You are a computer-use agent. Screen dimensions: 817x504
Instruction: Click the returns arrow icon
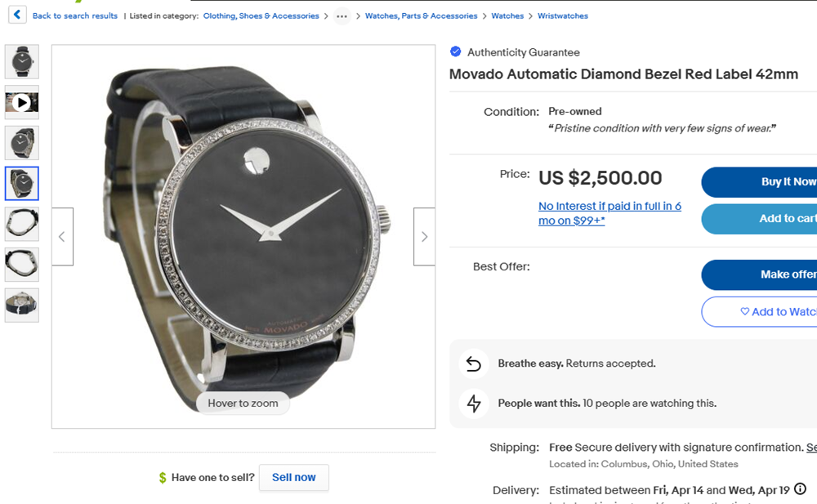click(x=474, y=364)
